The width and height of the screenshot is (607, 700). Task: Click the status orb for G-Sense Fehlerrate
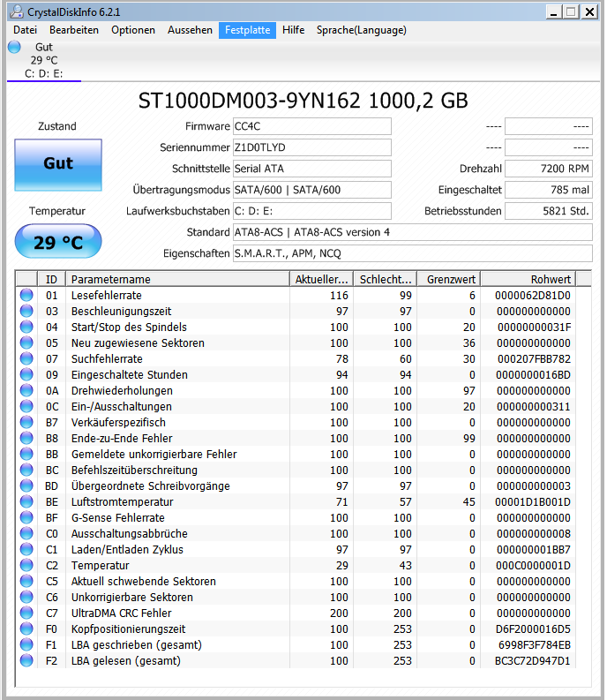pos(26,517)
